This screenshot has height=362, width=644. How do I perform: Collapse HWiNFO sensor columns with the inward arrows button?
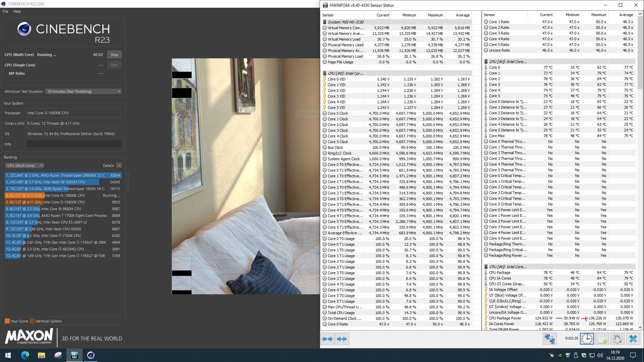tap(342, 339)
